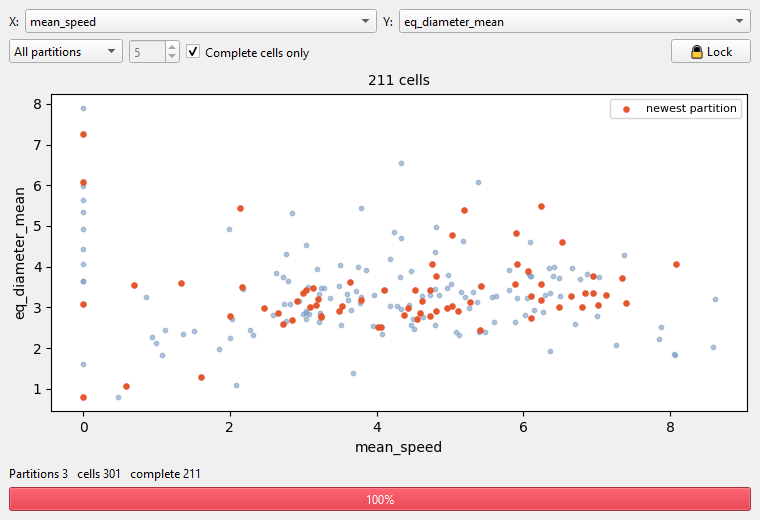This screenshot has height=520, width=760.
Task: Click x-axis tick label 8
Action: point(670,427)
